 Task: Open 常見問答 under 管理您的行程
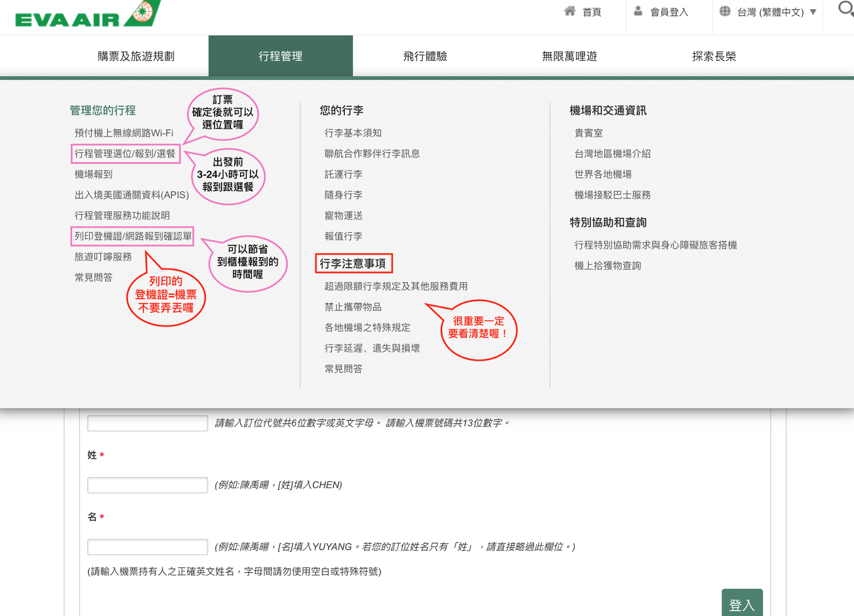tap(93, 278)
